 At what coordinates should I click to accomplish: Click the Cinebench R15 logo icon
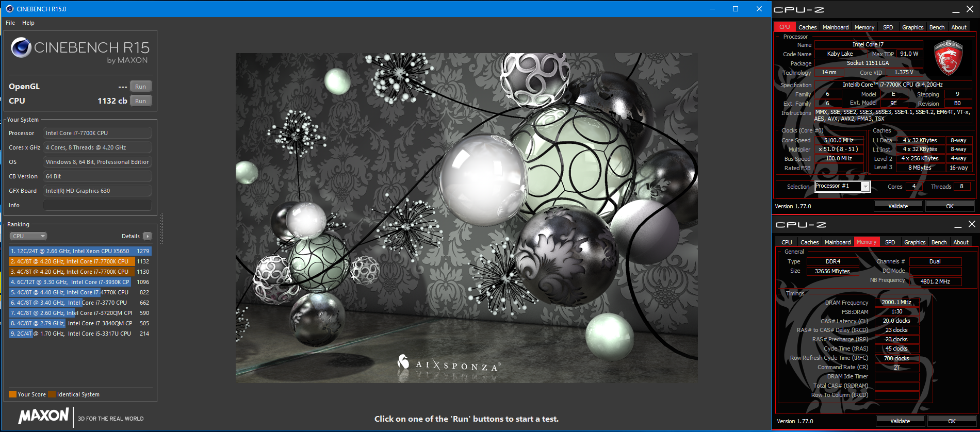pos(21,47)
